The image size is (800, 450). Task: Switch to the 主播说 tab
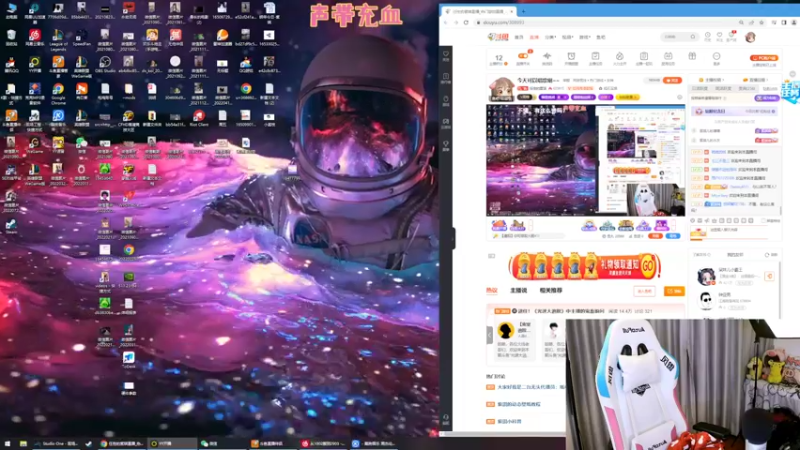(518, 290)
